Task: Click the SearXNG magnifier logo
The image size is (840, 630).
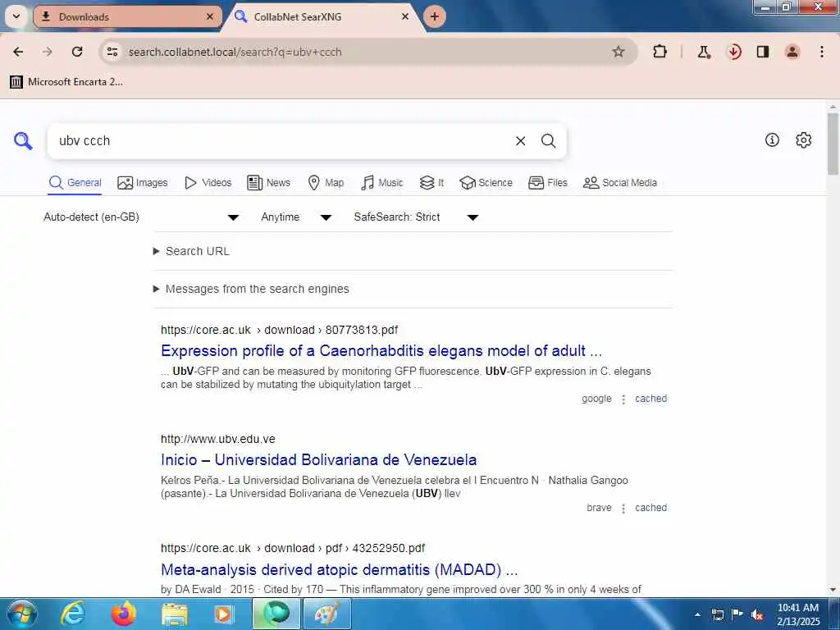Action: click(23, 141)
